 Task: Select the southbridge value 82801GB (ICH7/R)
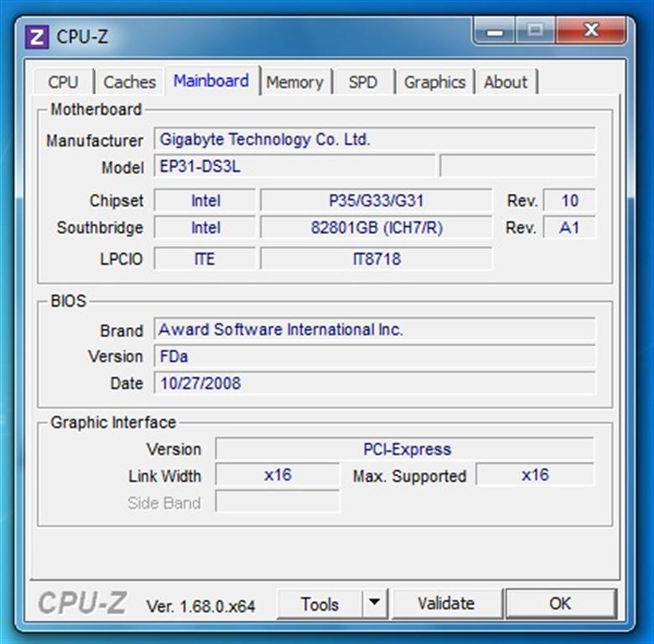376,228
